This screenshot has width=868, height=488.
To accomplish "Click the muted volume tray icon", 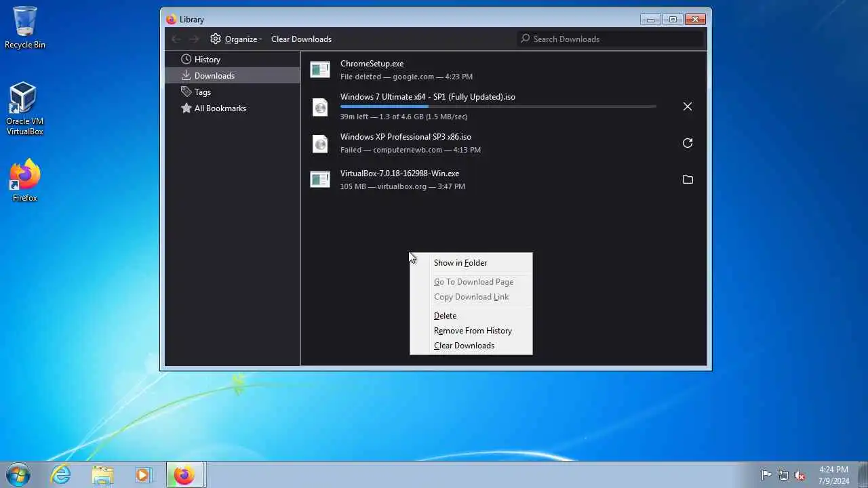I will [x=800, y=475].
